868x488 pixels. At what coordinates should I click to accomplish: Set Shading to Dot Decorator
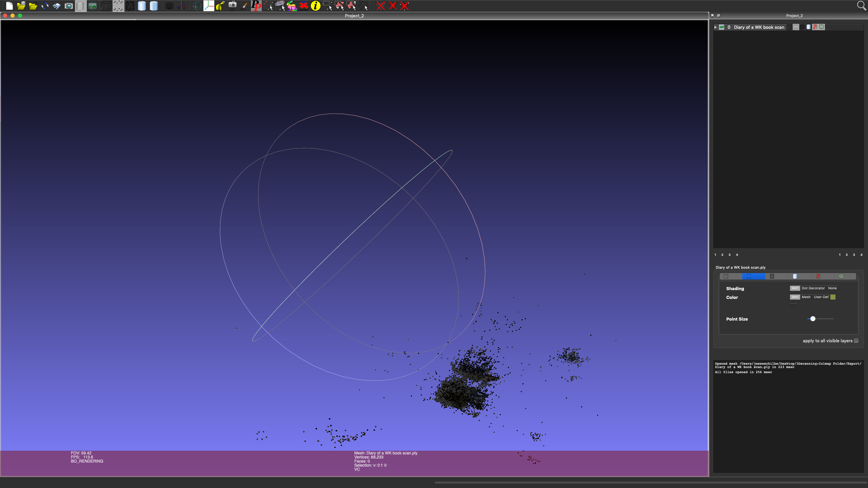tap(813, 288)
